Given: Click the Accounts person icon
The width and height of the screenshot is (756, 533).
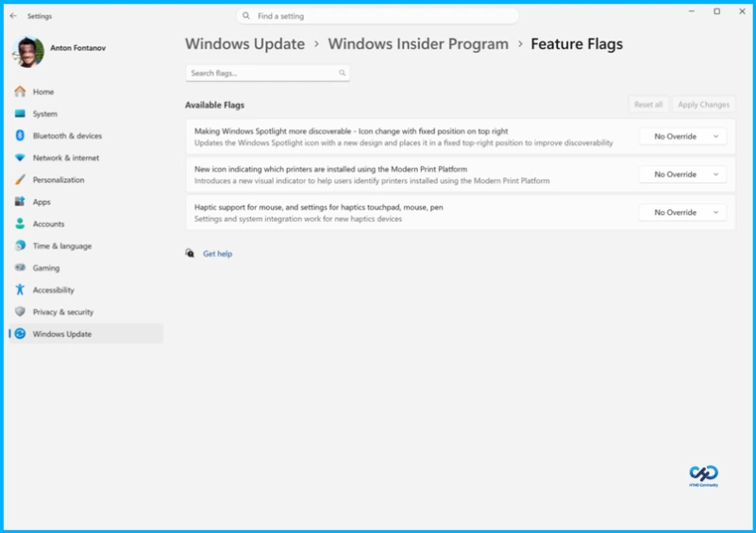Looking at the screenshot, I should click(x=20, y=224).
